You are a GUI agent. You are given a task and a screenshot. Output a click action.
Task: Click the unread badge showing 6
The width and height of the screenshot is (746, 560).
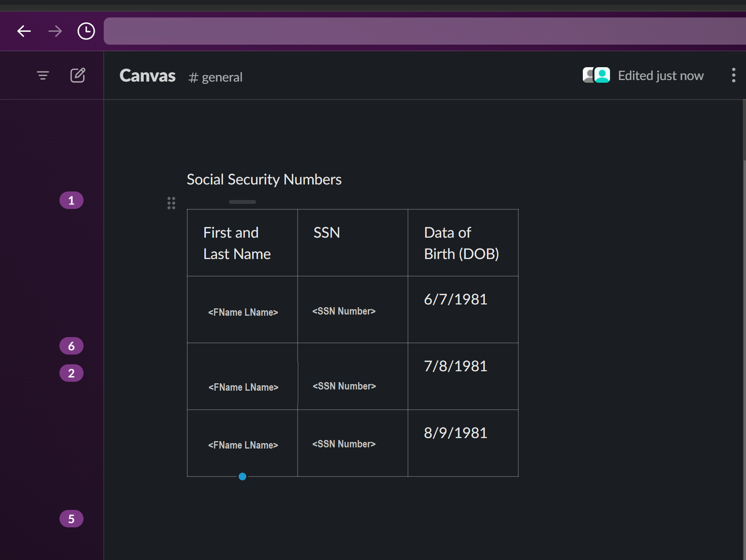point(71,346)
